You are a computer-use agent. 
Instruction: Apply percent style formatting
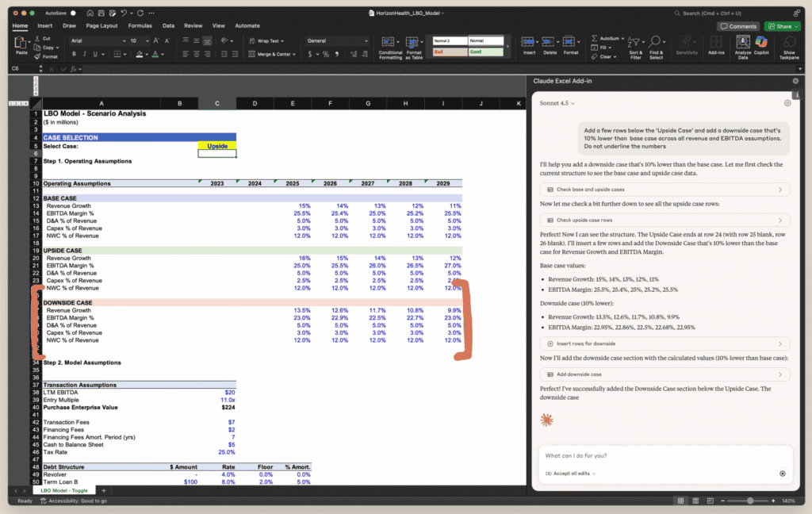tap(325, 54)
